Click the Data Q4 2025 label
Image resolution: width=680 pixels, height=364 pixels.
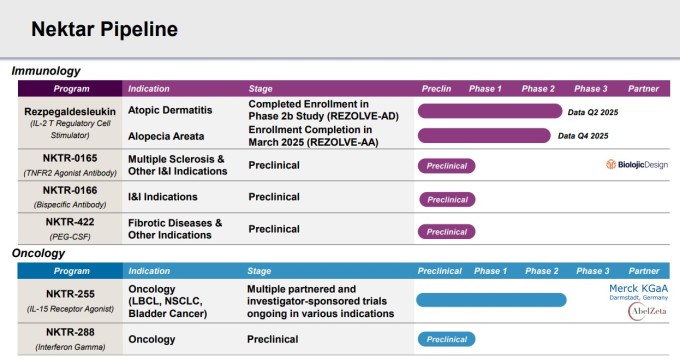coord(583,136)
